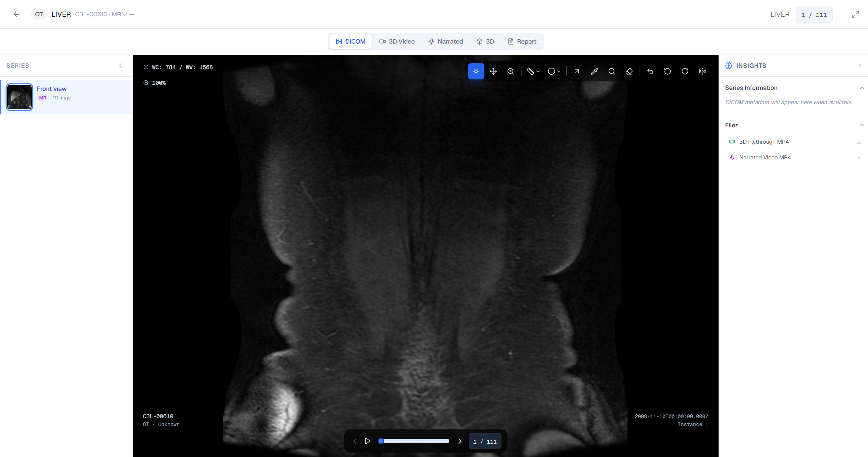Switch to the 3D Video tab
The image size is (868, 457).
398,41
